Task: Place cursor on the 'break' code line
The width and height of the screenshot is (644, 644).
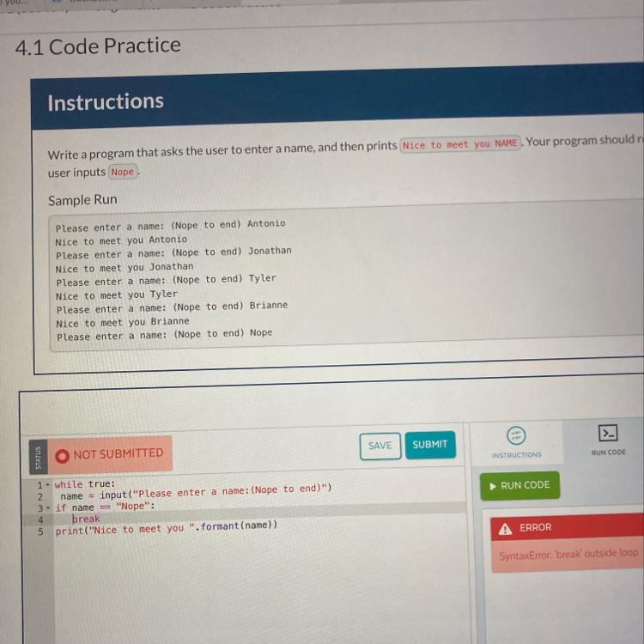Action: (86, 519)
